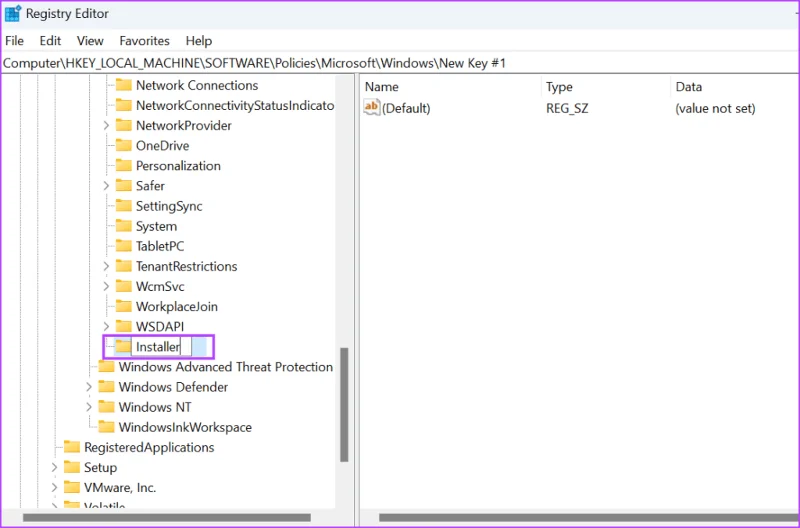Open the View menu
Viewport: 800px width, 528px height.
pyautogui.click(x=90, y=41)
